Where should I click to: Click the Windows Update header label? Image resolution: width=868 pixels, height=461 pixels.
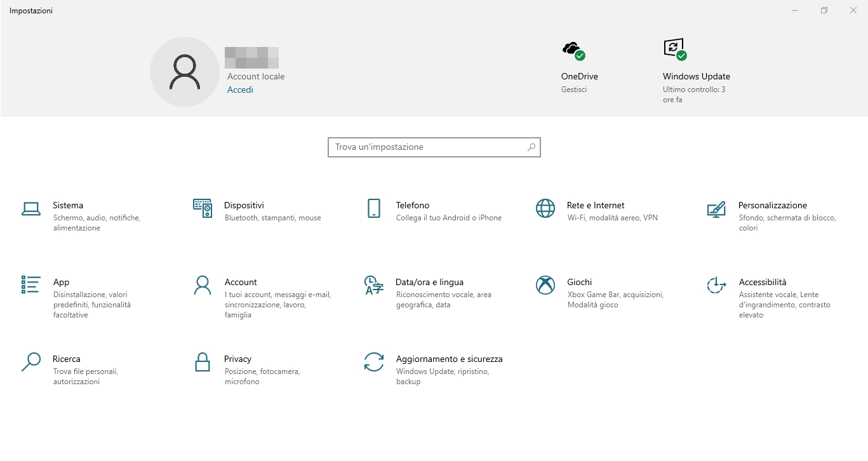[x=697, y=76]
